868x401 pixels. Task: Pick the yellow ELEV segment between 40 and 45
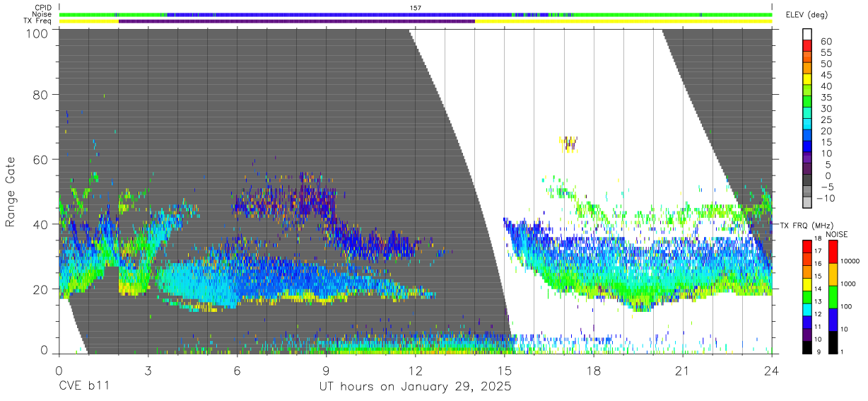[x=808, y=81]
